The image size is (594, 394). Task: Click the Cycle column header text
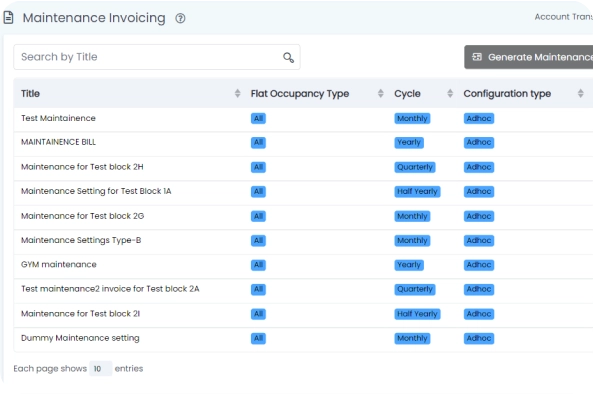[x=407, y=94]
